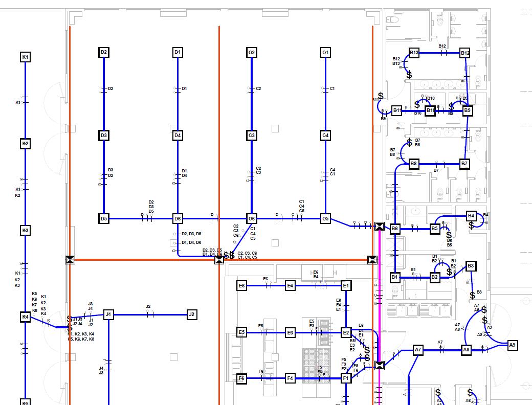The height and width of the screenshot is (405, 532).
Task: Click the K1, K2, K3, K4 circuit label text
Action: pos(81,334)
